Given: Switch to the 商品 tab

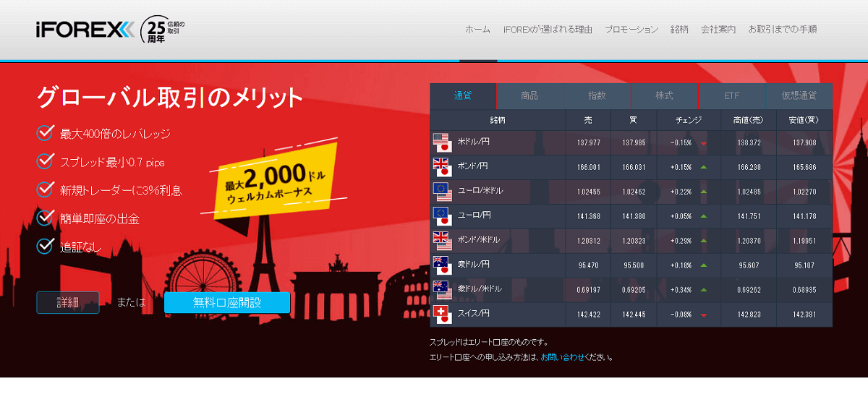Looking at the screenshot, I should [x=529, y=96].
